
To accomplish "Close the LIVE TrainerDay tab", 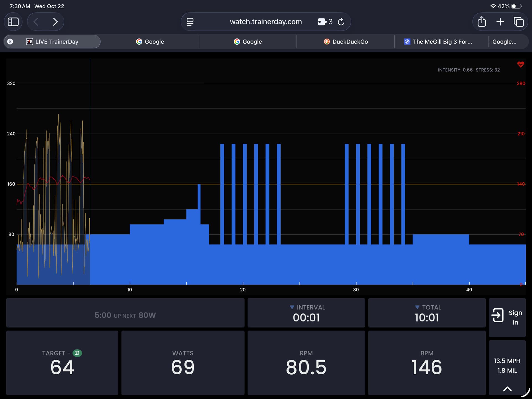I will 10,42.
